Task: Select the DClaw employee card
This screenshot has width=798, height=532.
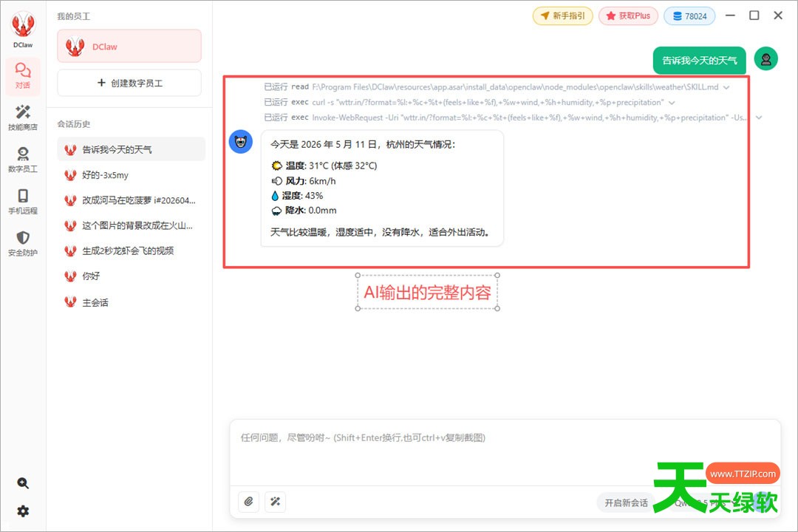Action: tap(129, 47)
